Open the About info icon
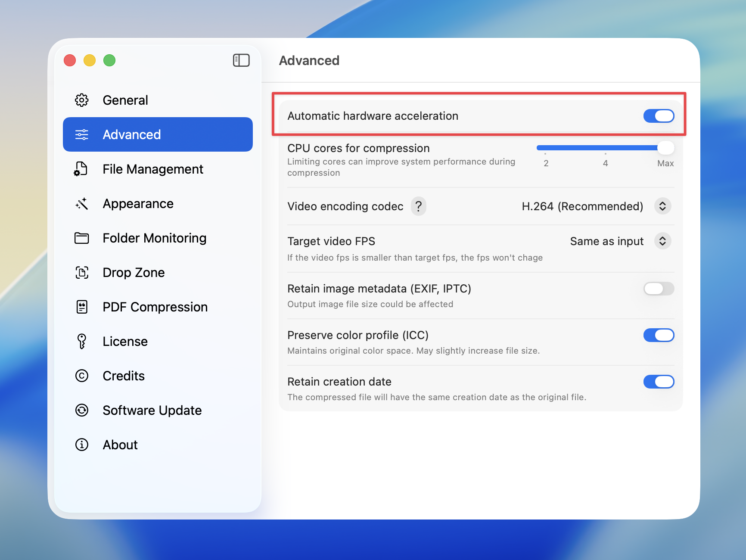The height and width of the screenshot is (560, 746). (82, 445)
